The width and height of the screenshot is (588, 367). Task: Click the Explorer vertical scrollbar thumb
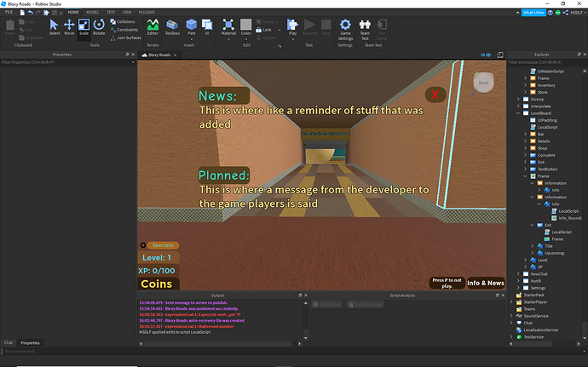(585, 328)
